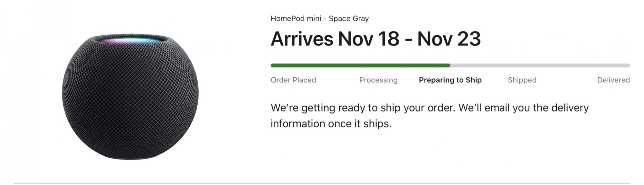The width and height of the screenshot is (644, 185).
Task: Click the "Arrives" word in the heading
Action: coord(302,39)
